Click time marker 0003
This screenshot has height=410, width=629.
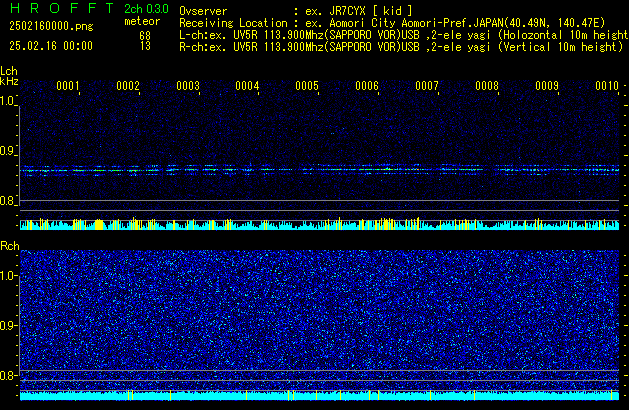(188, 86)
